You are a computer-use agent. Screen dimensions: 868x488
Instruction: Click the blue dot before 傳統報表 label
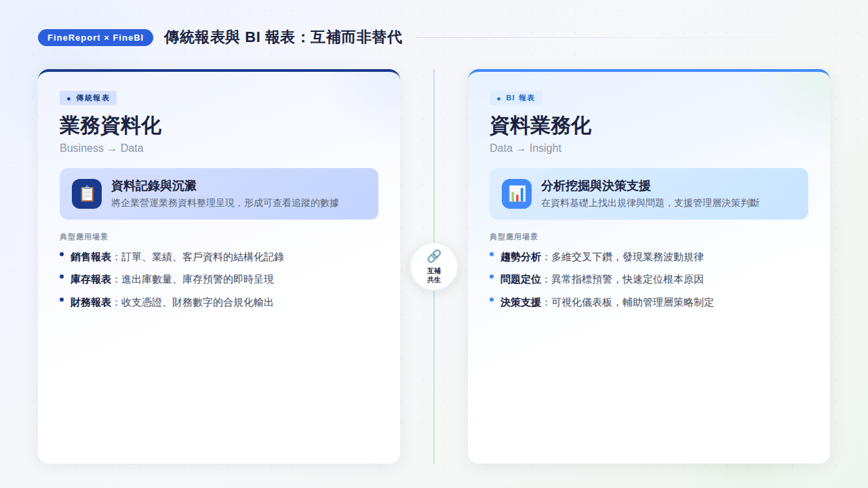68,98
